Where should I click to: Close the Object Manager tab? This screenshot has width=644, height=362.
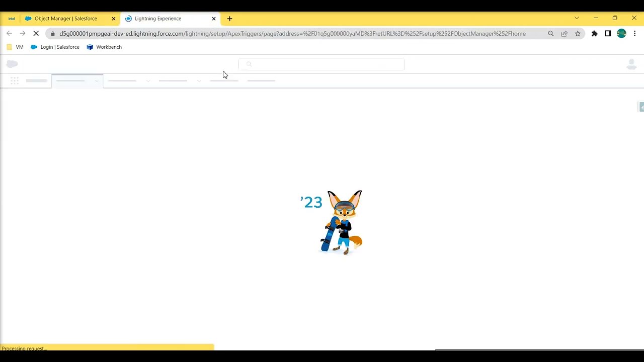coord(113,19)
